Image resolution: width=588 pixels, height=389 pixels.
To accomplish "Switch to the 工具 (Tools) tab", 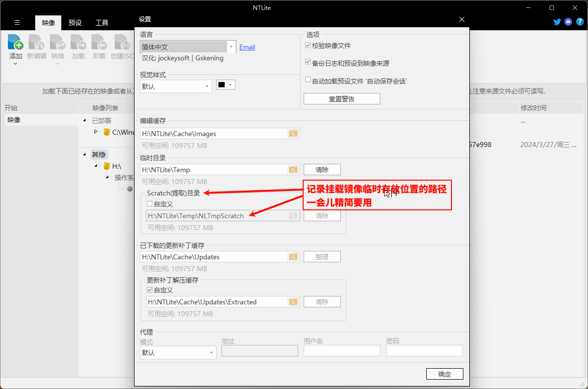I will (x=101, y=23).
